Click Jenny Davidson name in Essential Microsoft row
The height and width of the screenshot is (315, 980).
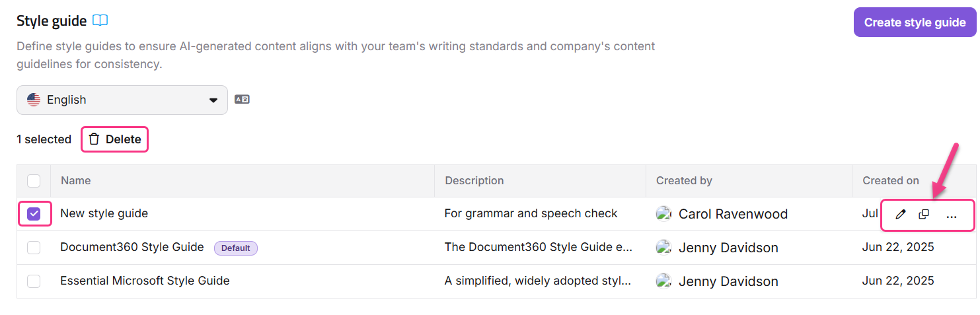pyautogui.click(x=728, y=281)
